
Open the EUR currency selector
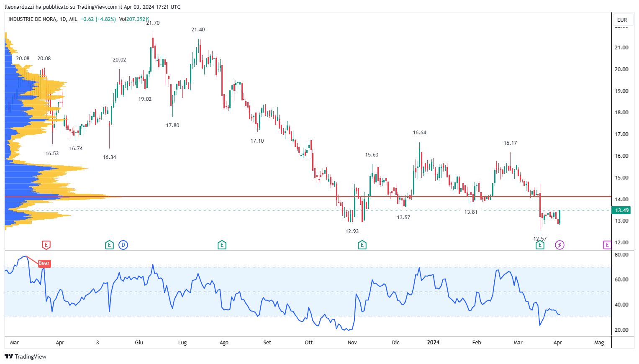point(622,20)
